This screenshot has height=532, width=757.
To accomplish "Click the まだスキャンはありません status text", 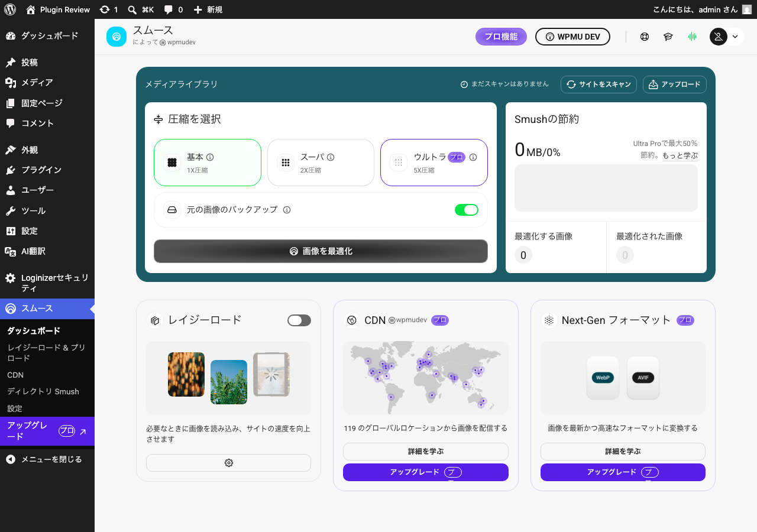I will (x=510, y=85).
